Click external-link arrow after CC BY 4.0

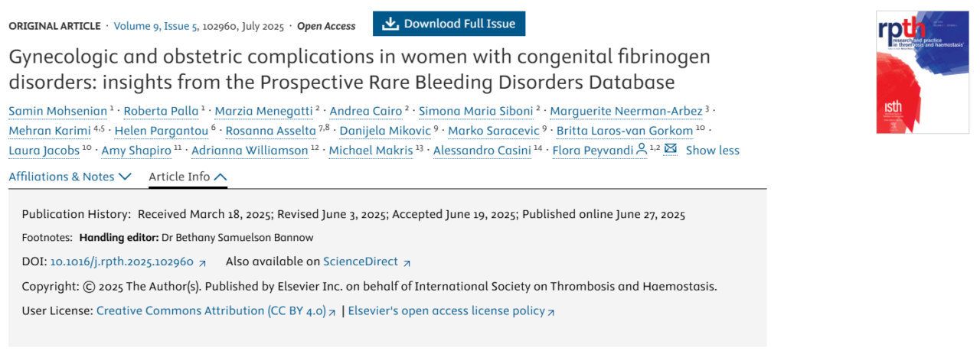pyautogui.click(x=332, y=312)
